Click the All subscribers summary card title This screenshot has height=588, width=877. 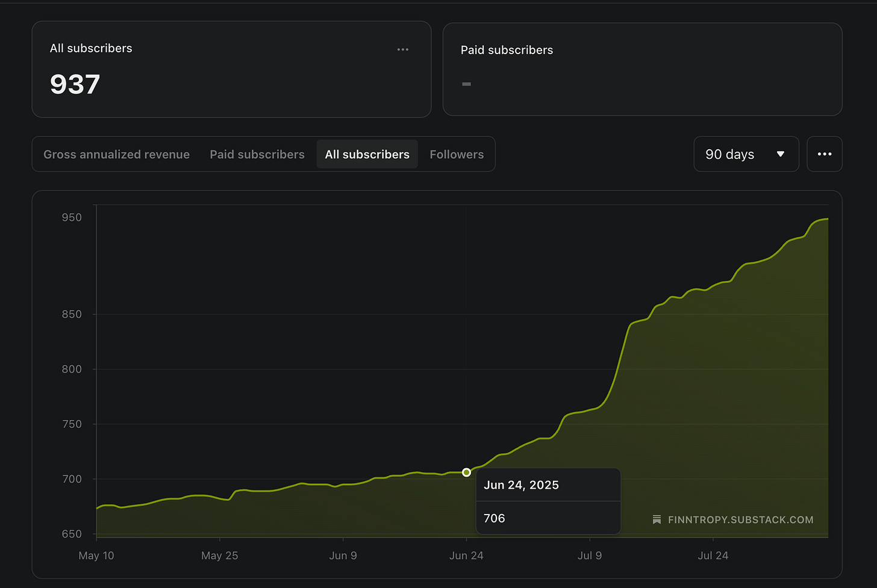[91, 48]
